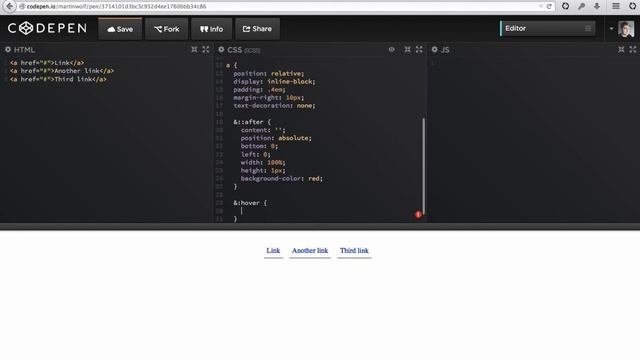Viewport: 640px width, 360px height.
Task: Click the CSS panel title
Action: tap(235, 50)
